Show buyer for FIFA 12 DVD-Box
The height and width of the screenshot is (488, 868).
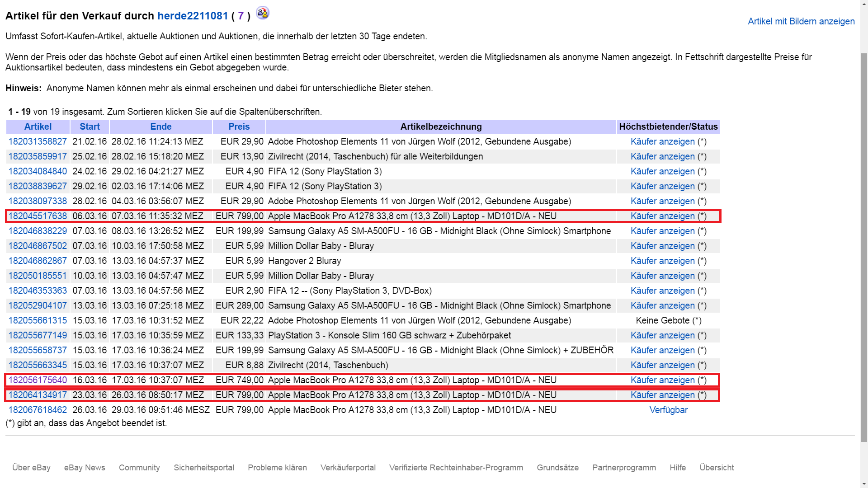tap(662, 291)
